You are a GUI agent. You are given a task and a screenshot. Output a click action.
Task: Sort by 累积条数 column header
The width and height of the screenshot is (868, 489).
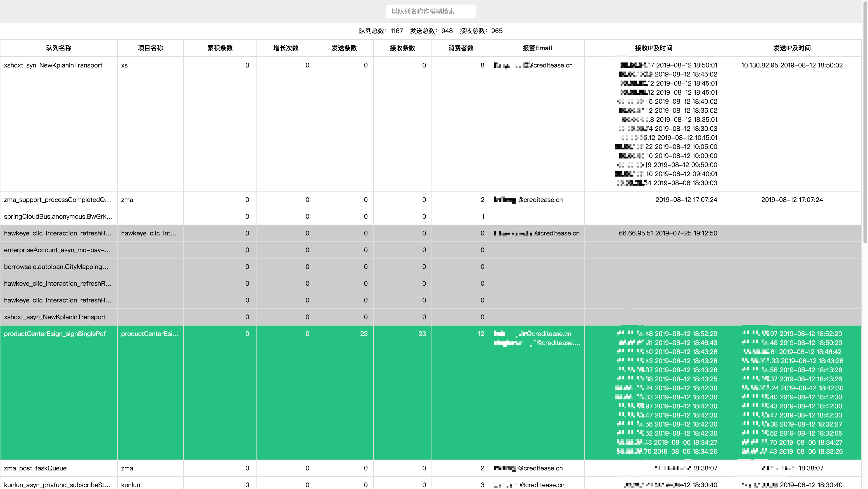click(220, 48)
